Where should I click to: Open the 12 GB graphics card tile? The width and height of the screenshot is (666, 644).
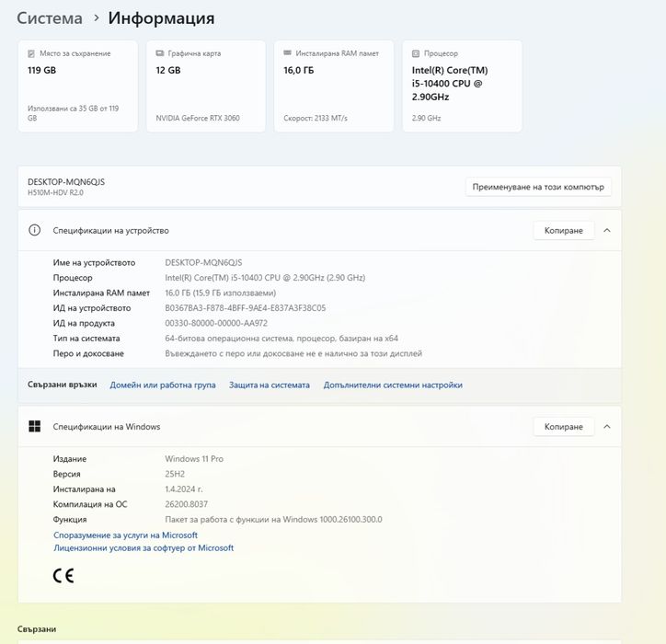click(x=206, y=86)
